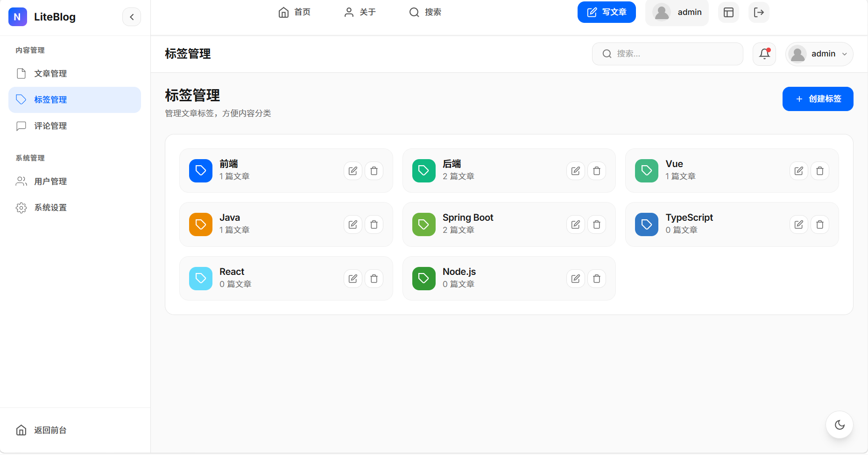Collapse the sidebar with chevron button
The width and height of the screenshot is (868, 455).
point(132,17)
